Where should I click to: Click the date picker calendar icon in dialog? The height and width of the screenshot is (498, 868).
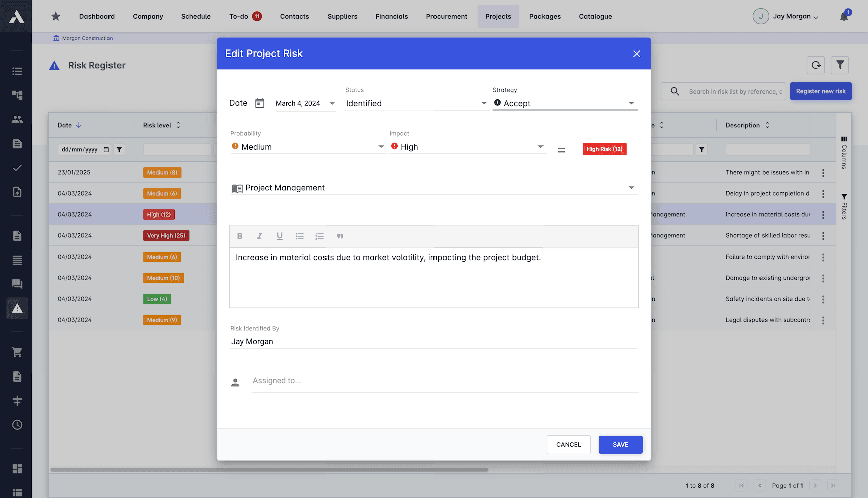pos(260,102)
